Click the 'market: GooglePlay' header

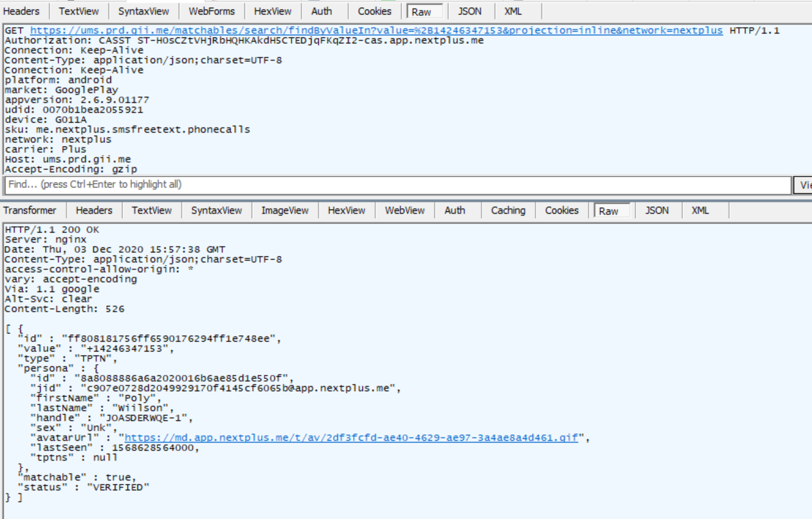tap(61, 90)
